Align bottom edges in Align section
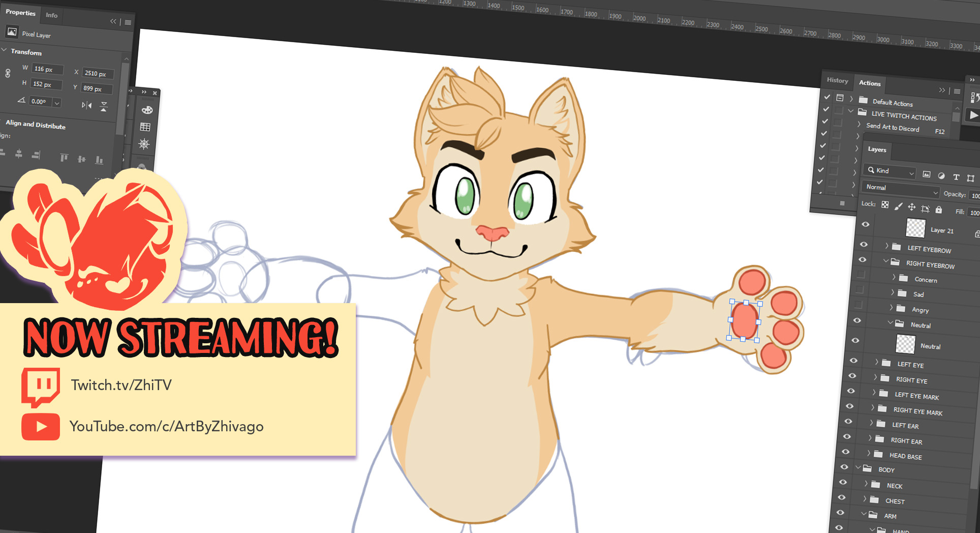980x533 pixels. click(99, 161)
